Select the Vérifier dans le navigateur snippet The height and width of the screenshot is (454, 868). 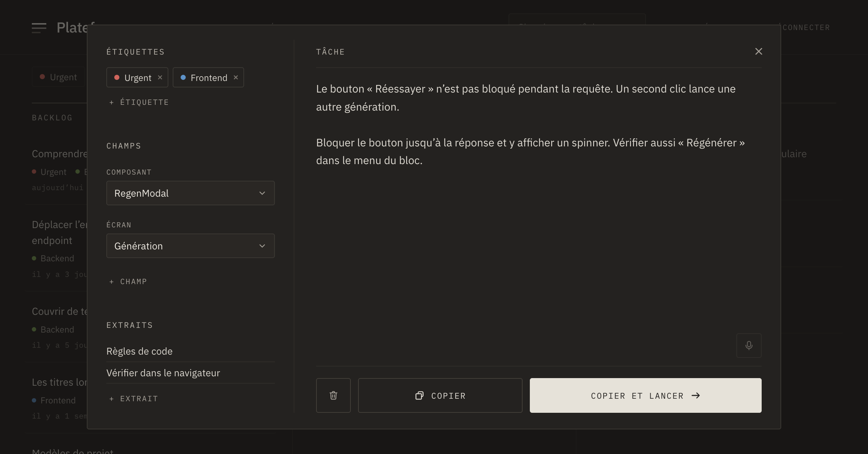pyautogui.click(x=191, y=373)
